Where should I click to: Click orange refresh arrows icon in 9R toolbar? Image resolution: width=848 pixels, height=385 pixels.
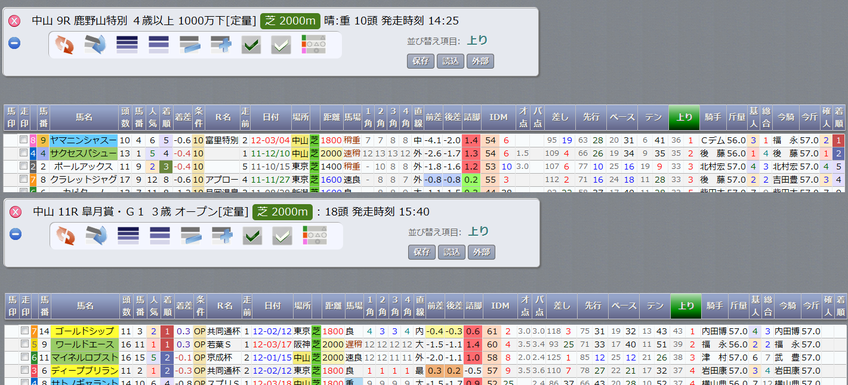(x=64, y=45)
